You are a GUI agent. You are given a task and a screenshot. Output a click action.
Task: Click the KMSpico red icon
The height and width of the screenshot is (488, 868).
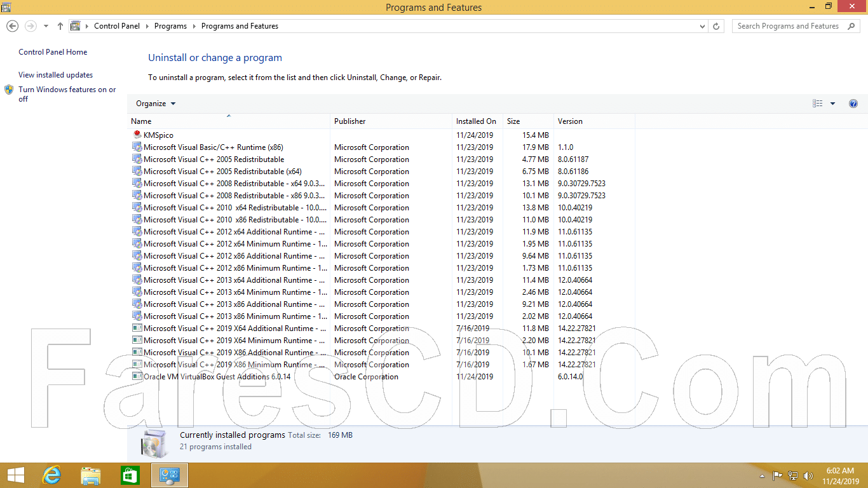pyautogui.click(x=137, y=135)
